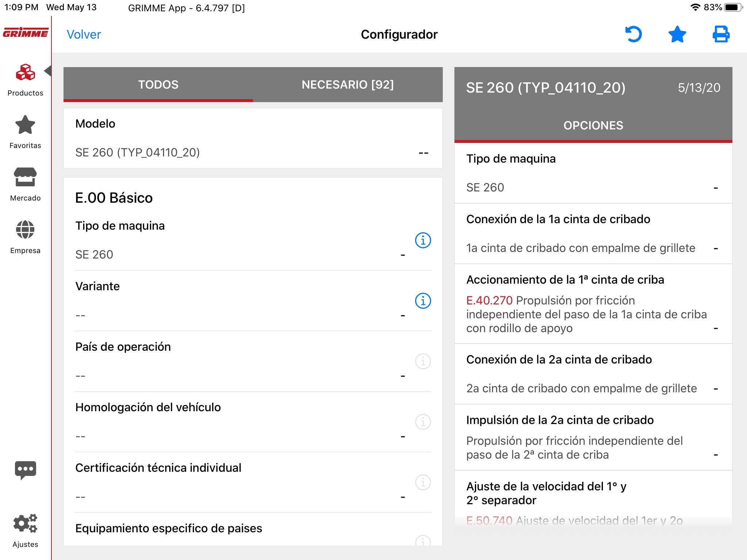Select Conexión de la 2a cinta de cribado option
Image resolution: width=747 pixels, height=560 pixels.
pos(593,374)
